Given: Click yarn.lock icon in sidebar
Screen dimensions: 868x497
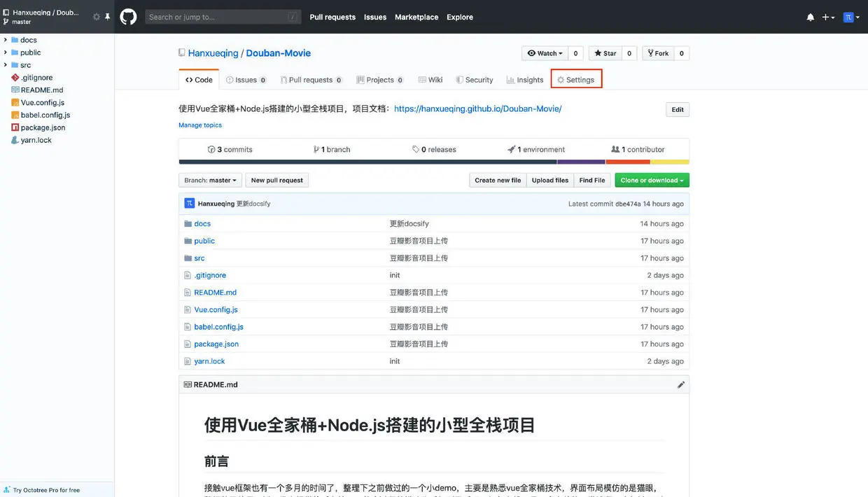Looking at the screenshot, I should pos(15,140).
